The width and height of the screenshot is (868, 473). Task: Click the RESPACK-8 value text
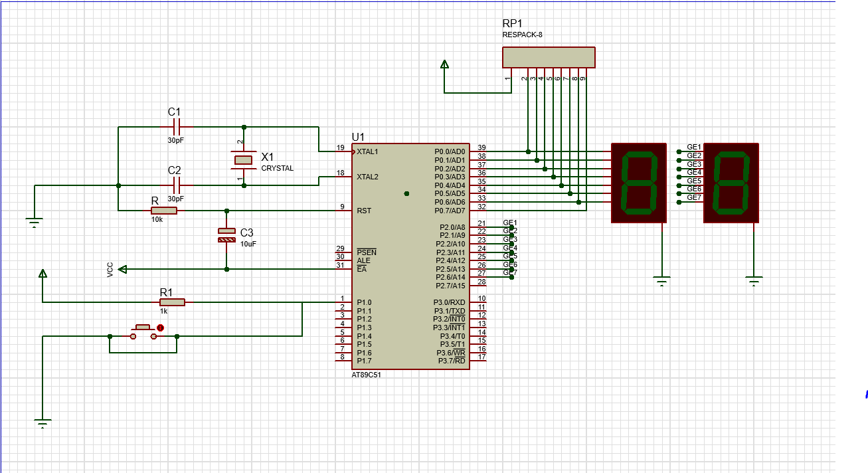[523, 35]
